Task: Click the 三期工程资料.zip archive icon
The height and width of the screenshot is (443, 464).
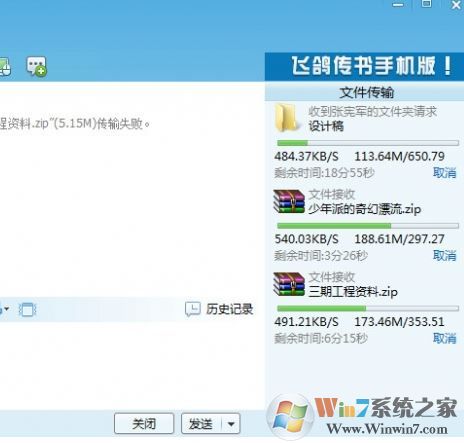Action: pyautogui.click(x=289, y=284)
